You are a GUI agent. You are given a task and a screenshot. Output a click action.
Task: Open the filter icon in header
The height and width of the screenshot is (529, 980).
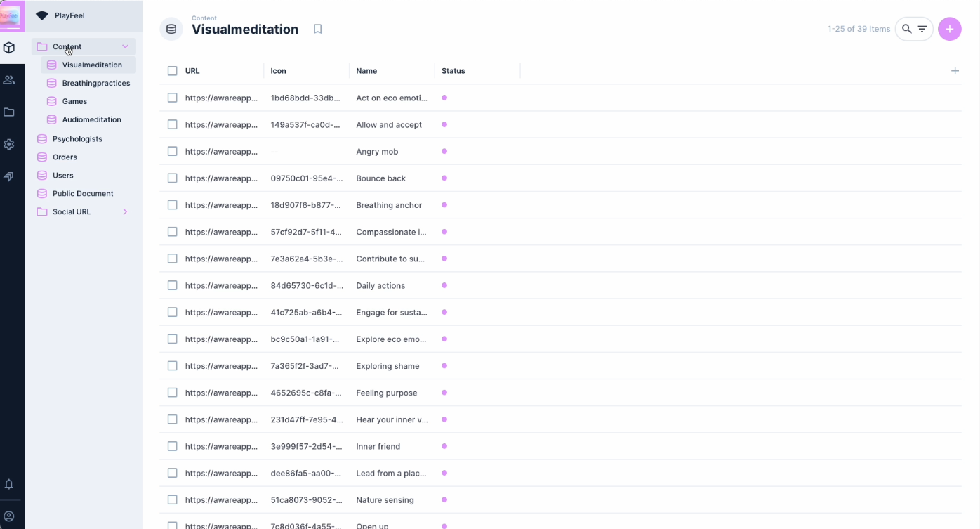(x=922, y=29)
